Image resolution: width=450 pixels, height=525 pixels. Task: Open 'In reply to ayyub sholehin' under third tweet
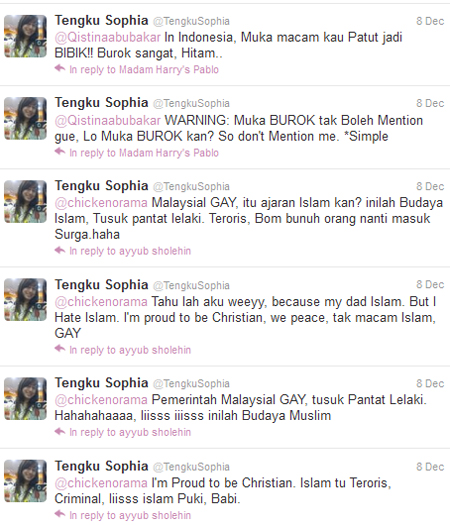click(130, 251)
